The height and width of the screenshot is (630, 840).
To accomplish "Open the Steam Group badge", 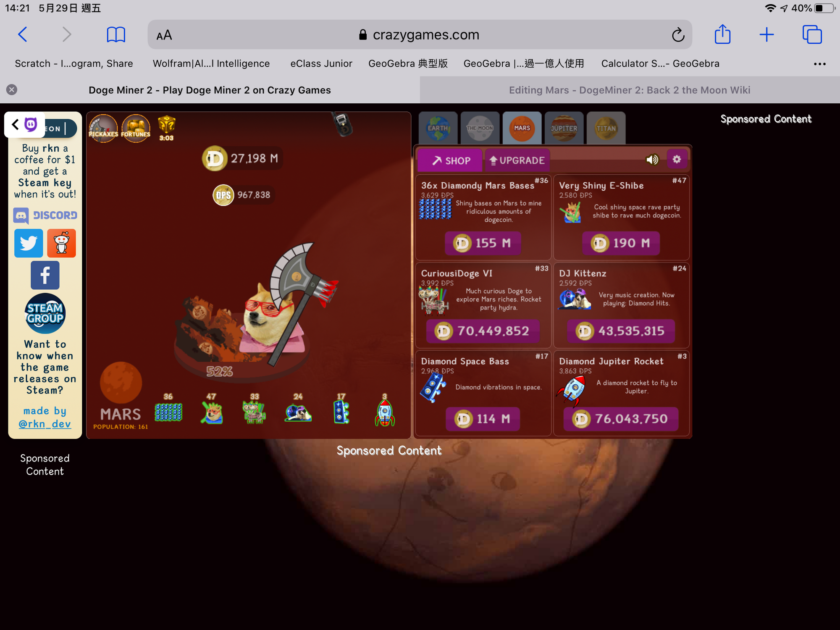I will point(45,313).
